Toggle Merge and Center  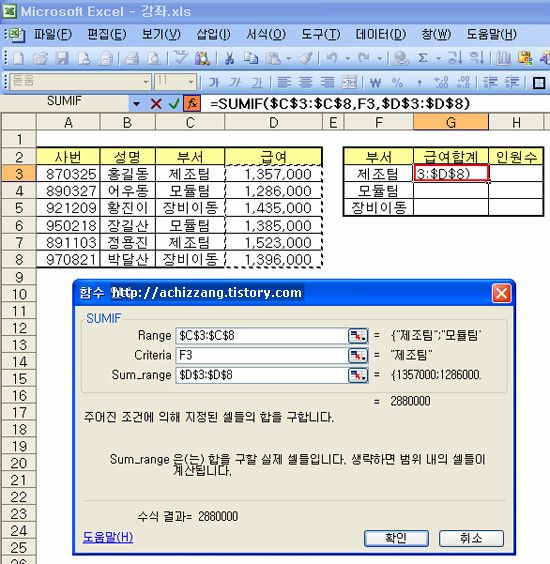pos(349,83)
